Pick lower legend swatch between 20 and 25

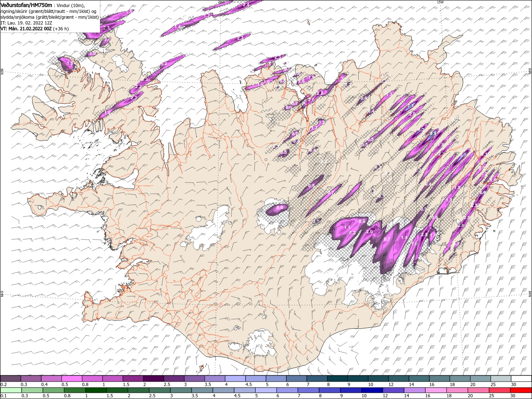tap(478, 390)
